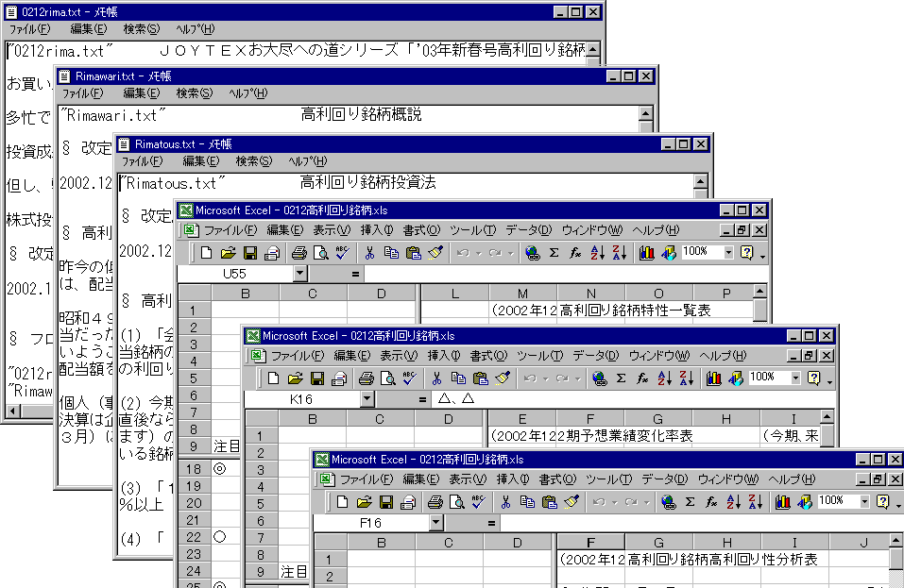Open データ menu in front Excel window (cell F16)
Screen dimensions: 904x588
[665, 479]
